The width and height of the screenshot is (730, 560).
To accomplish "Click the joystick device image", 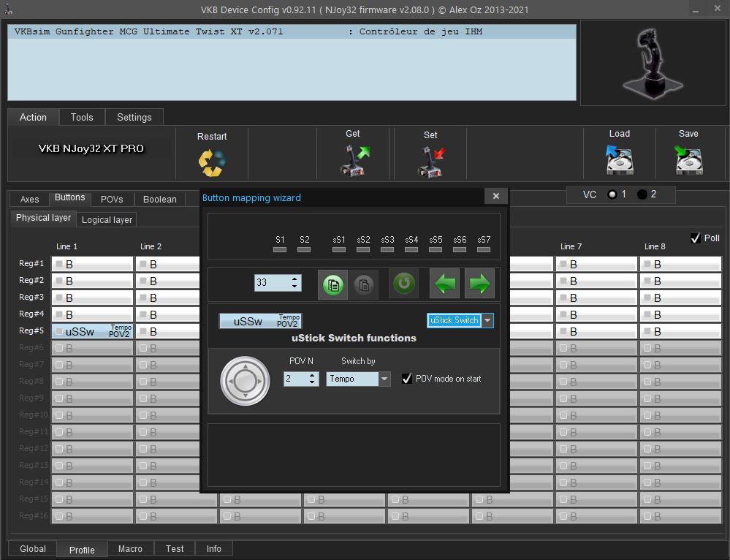I will (653, 64).
